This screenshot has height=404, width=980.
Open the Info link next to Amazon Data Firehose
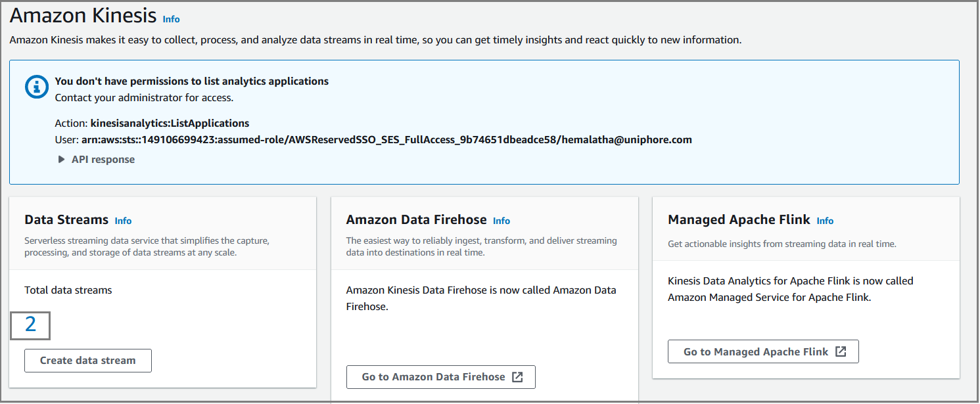pos(502,221)
